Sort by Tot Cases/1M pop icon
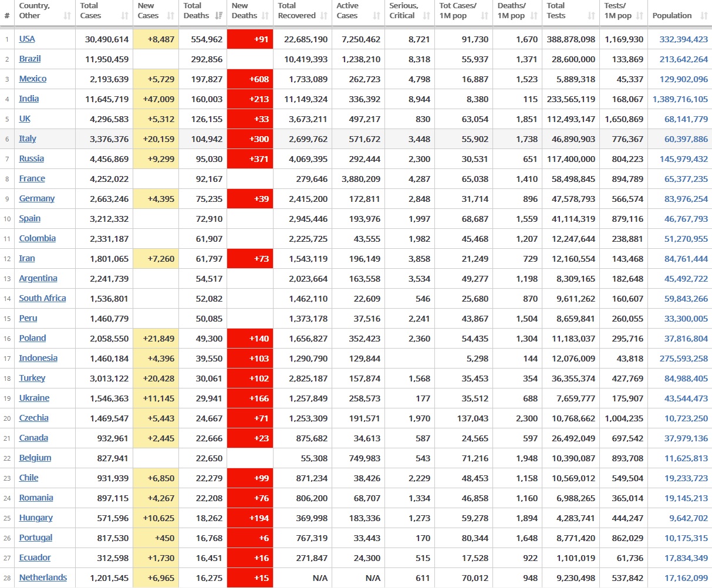This screenshot has height=588, width=712. click(x=484, y=16)
